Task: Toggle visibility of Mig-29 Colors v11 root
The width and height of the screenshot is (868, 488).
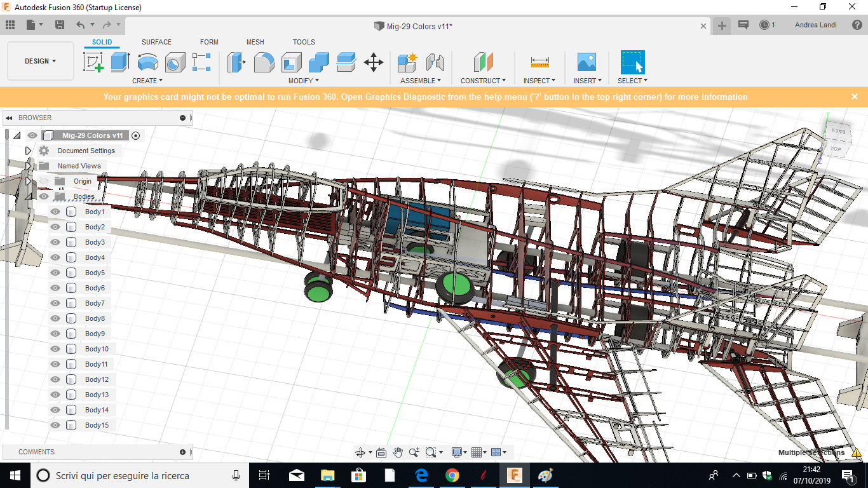Action: point(32,135)
